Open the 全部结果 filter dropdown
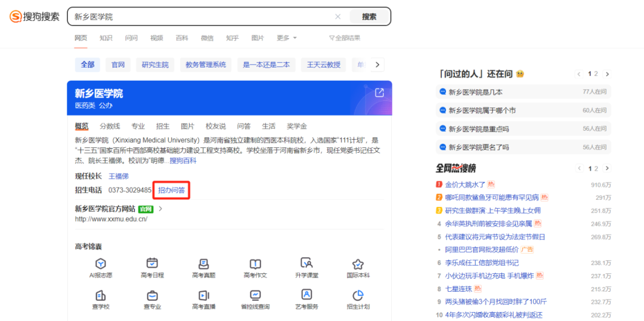 345,38
